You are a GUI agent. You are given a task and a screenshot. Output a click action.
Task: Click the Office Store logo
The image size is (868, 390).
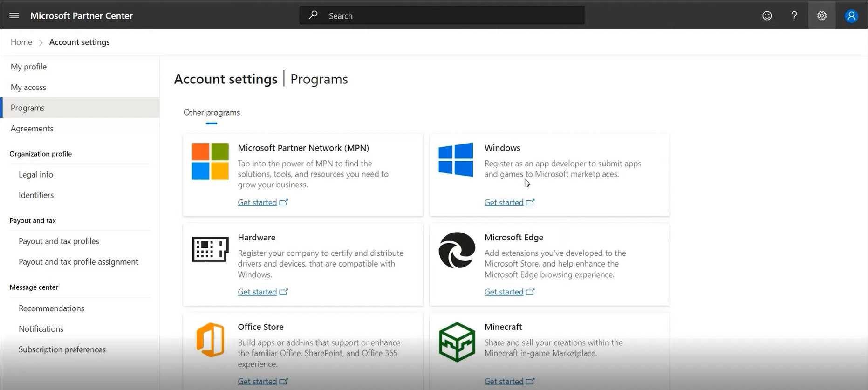[210, 340]
